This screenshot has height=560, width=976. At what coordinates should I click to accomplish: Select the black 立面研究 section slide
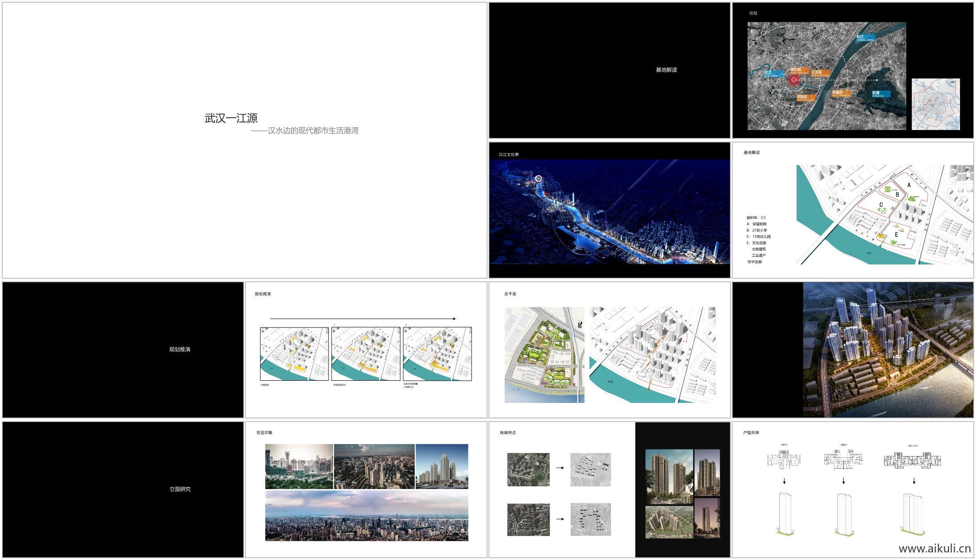click(123, 489)
